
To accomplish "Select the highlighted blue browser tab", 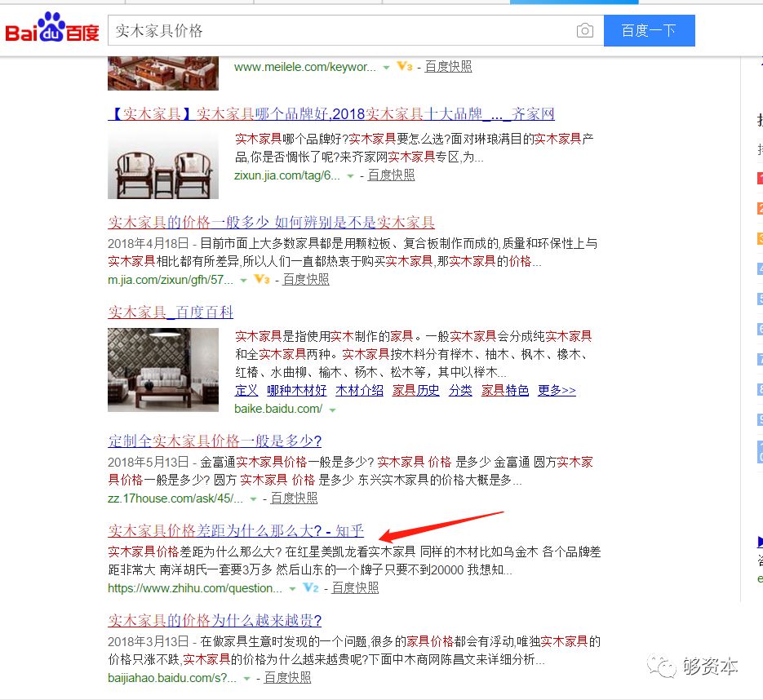I will tap(574, 2).
